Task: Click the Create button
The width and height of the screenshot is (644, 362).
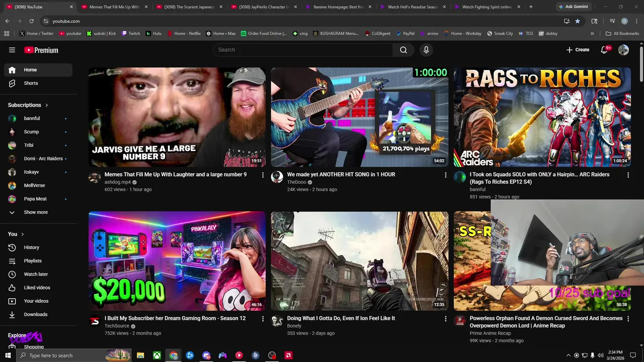Action: coord(578,50)
